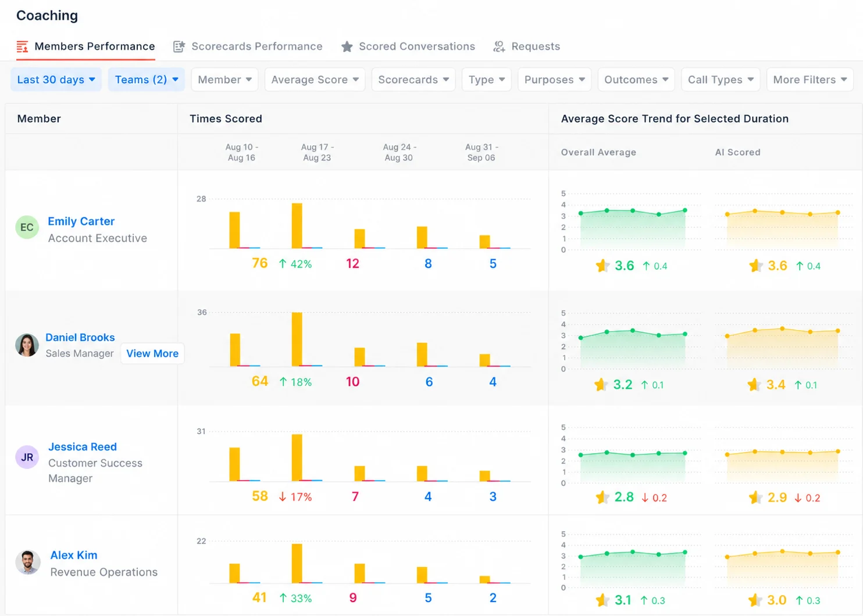Open Alex Kim's member profile
Viewport: 863px width, 616px height.
click(x=74, y=556)
